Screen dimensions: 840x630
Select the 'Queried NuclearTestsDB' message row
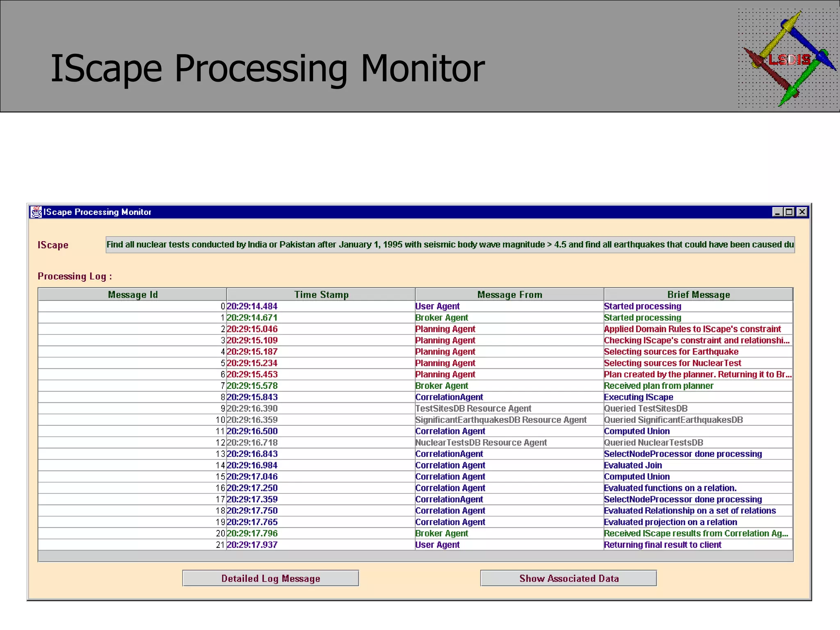[653, 443]
